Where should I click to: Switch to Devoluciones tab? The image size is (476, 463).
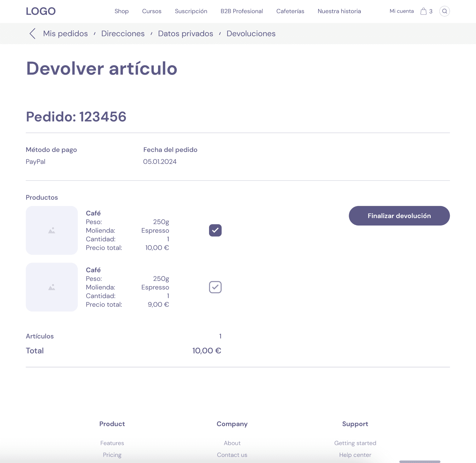pos(251,34)
